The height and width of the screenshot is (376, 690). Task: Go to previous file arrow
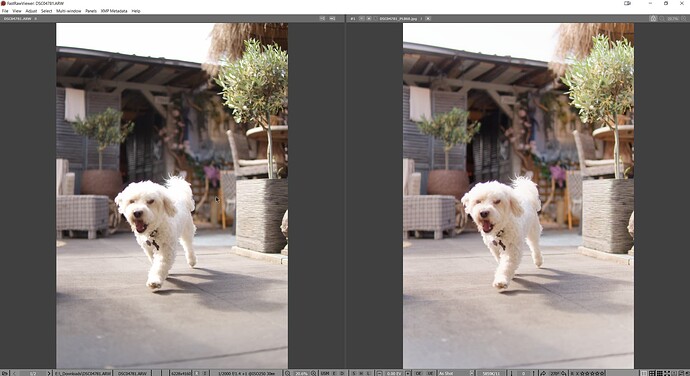15,373
